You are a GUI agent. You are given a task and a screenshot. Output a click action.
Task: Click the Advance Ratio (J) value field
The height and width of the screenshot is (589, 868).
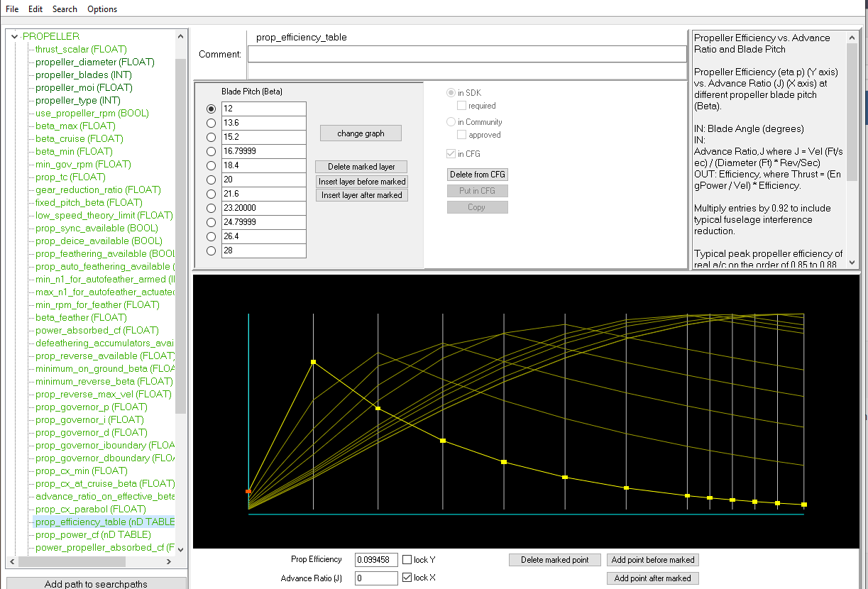click(376, 578)
